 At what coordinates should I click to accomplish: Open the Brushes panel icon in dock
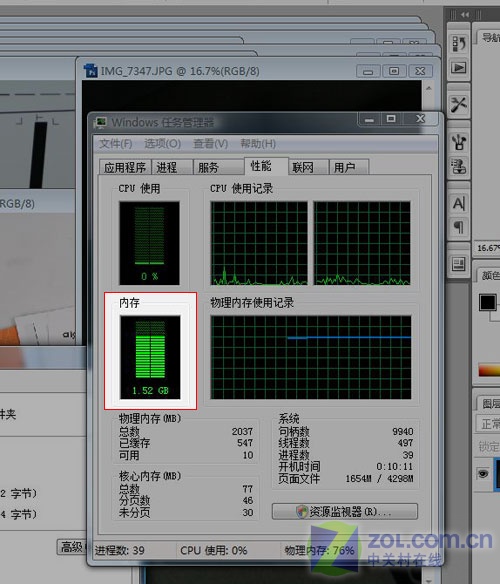click(x=458, y=142)
